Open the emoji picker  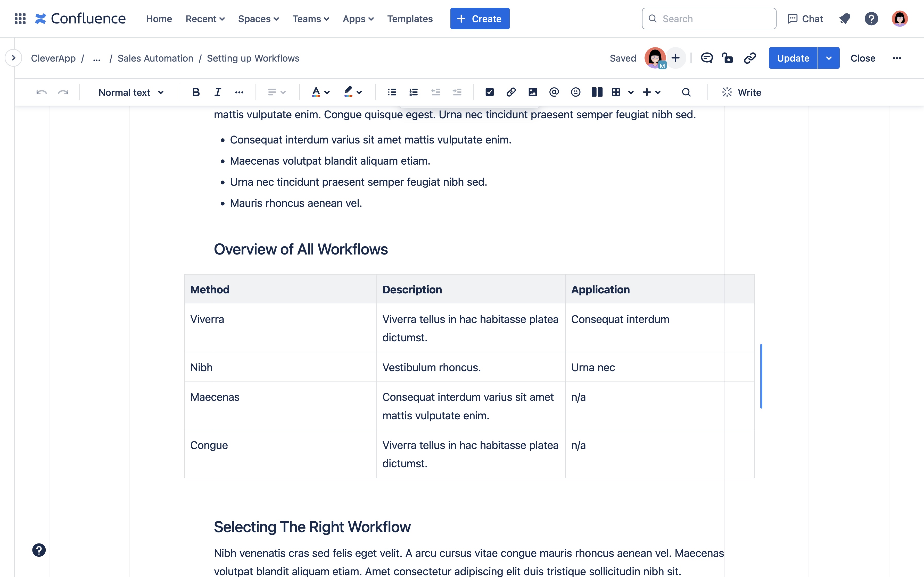(575, 92)
